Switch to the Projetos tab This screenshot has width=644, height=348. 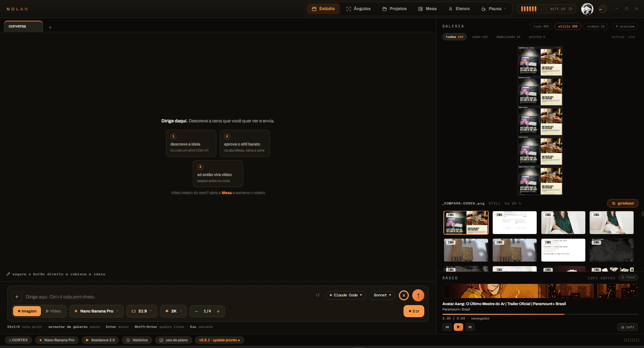[x=394, y=9]
